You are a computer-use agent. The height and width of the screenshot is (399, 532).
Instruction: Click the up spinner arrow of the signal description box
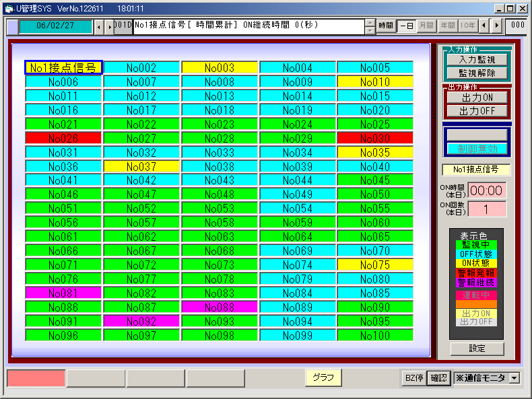370,22
